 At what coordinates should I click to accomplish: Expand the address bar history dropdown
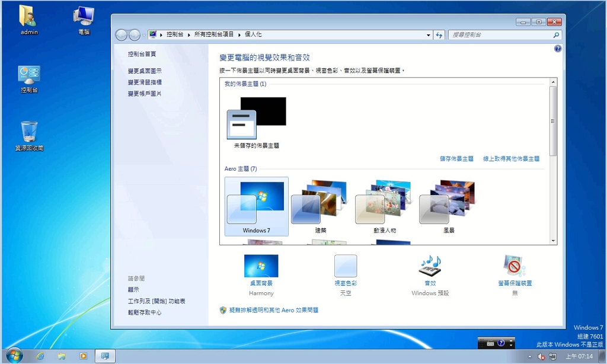tap(428, 35)
